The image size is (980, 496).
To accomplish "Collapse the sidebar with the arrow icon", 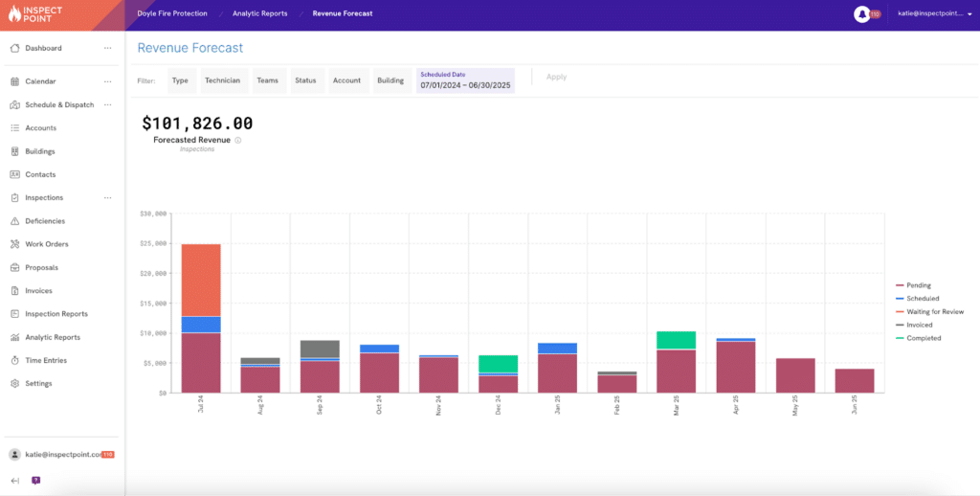I will pyautogui.click(x=14, y=481).
